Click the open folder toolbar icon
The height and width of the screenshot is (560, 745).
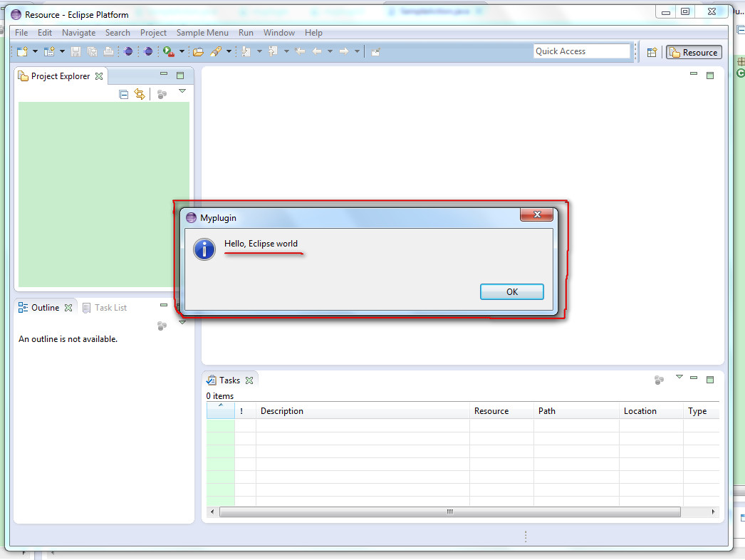tap(198, 51)
